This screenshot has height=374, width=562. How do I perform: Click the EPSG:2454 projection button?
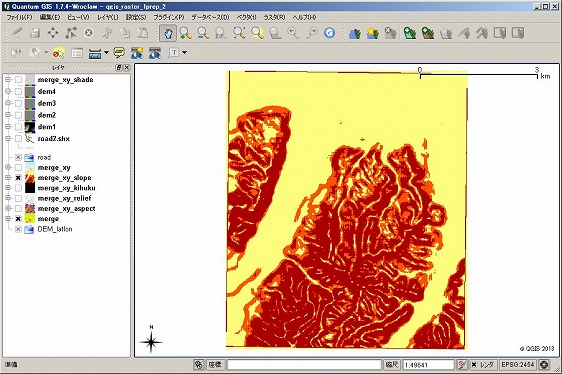tap(518, 365)
